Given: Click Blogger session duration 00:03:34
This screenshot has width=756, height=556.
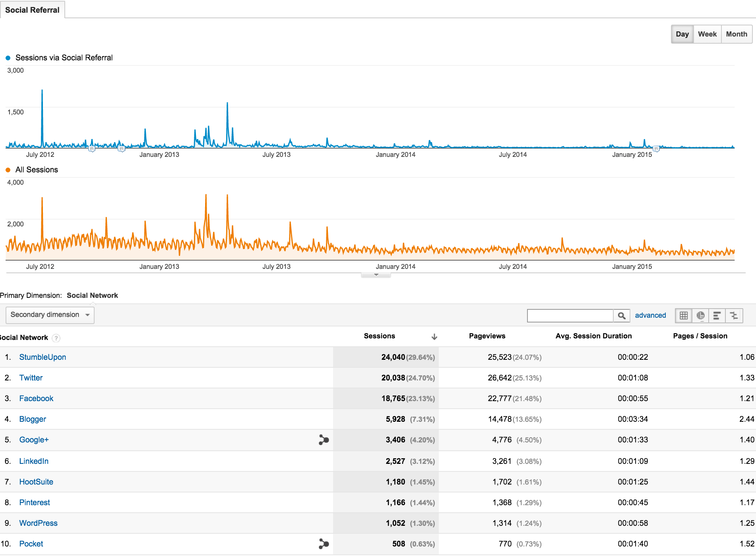Looking at the screenshot, I should click(x=633, y=419).
